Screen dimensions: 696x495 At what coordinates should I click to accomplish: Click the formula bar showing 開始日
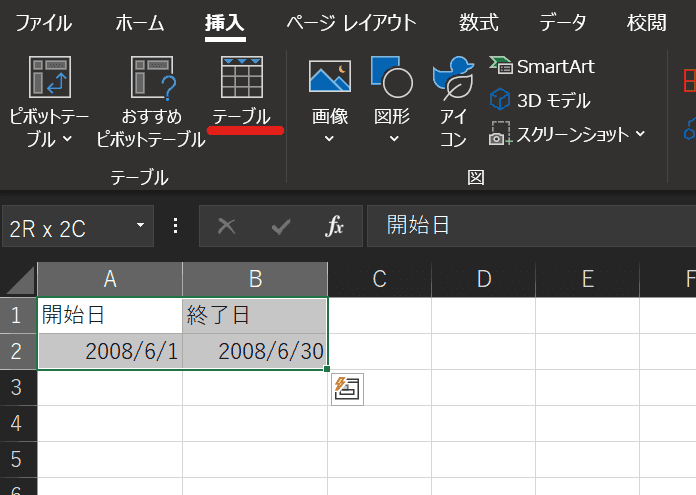(530, 227)
